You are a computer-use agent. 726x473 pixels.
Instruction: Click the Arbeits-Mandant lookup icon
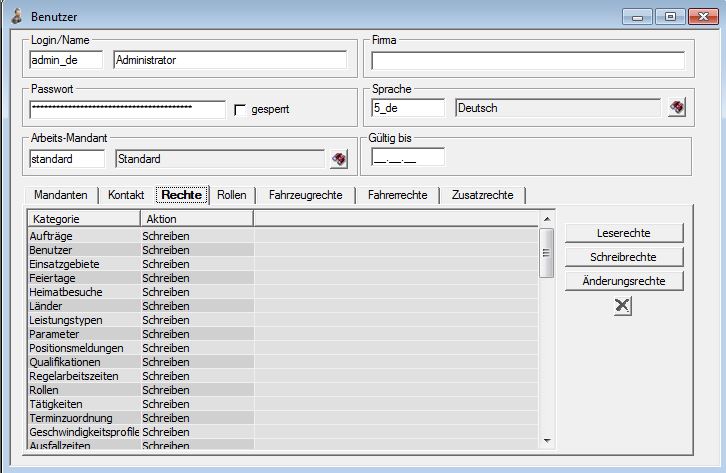[x=339, y=158]
